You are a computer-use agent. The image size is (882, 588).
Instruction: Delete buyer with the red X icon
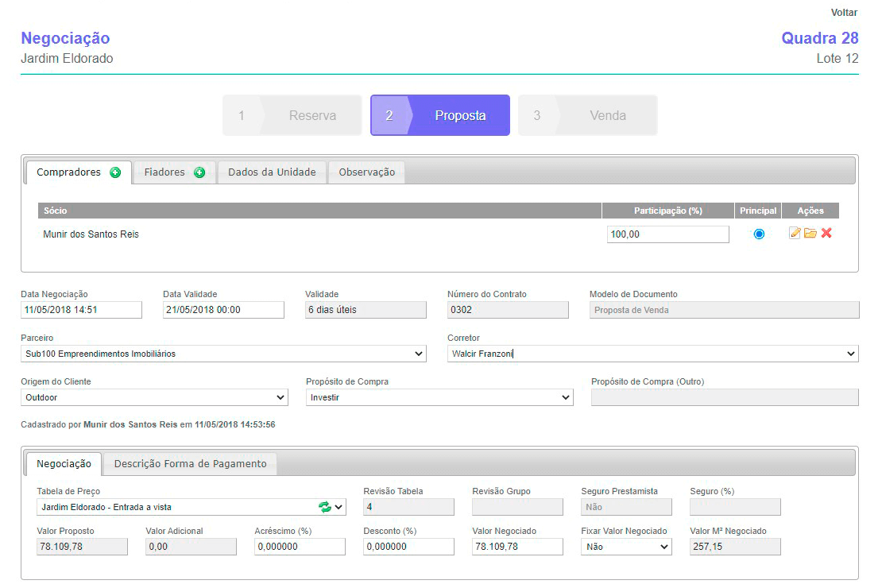(826, 234)
